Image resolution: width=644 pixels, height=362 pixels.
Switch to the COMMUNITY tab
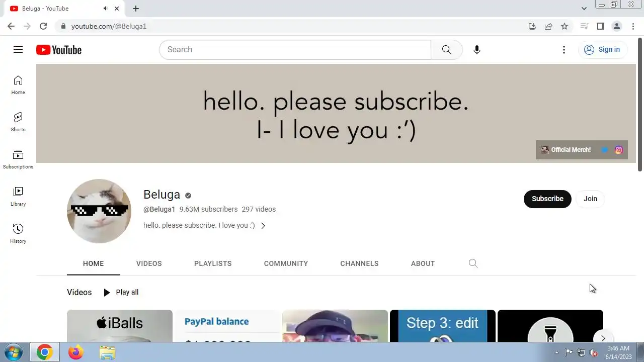(x=286, y=263)
